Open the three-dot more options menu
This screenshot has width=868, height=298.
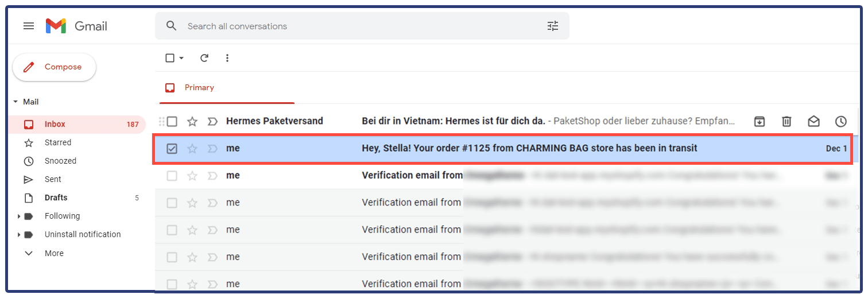coord(227,58)
